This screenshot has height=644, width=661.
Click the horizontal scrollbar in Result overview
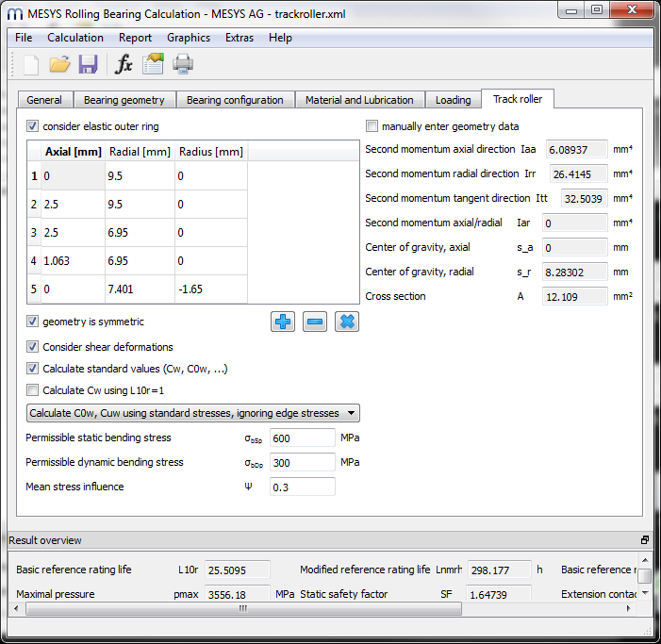click(x=242, y=609)
